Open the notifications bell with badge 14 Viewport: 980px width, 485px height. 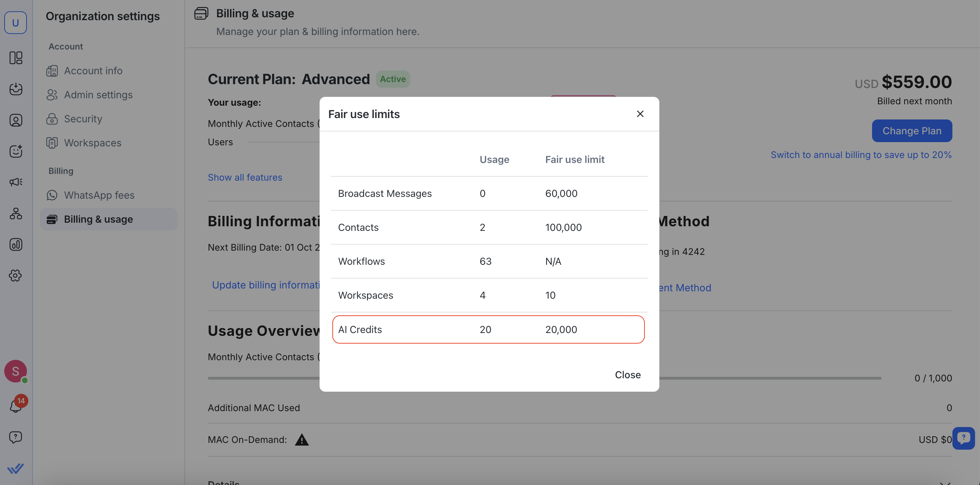click(16, 405)
